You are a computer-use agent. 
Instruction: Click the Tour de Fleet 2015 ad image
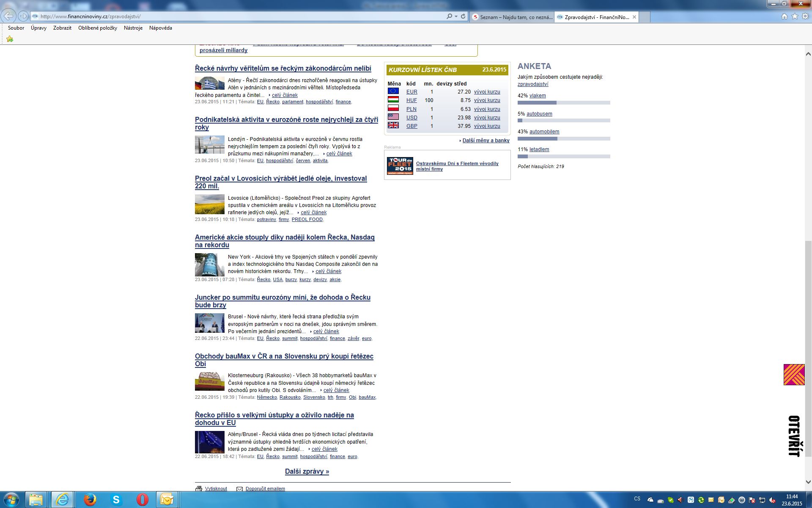point(400,166)
